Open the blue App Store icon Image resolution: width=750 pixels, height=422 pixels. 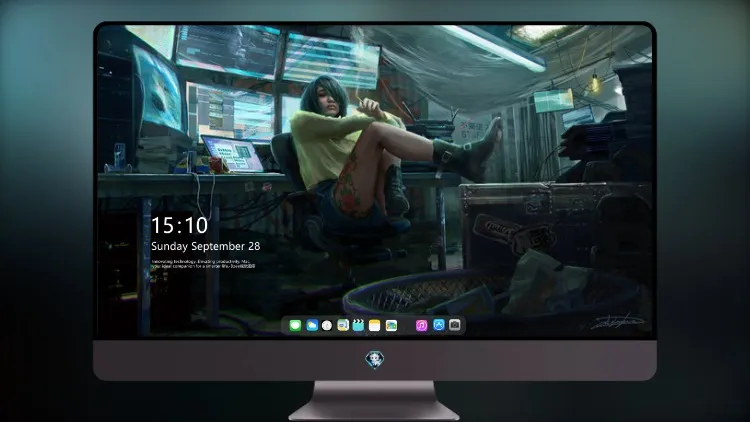[439, 325]
